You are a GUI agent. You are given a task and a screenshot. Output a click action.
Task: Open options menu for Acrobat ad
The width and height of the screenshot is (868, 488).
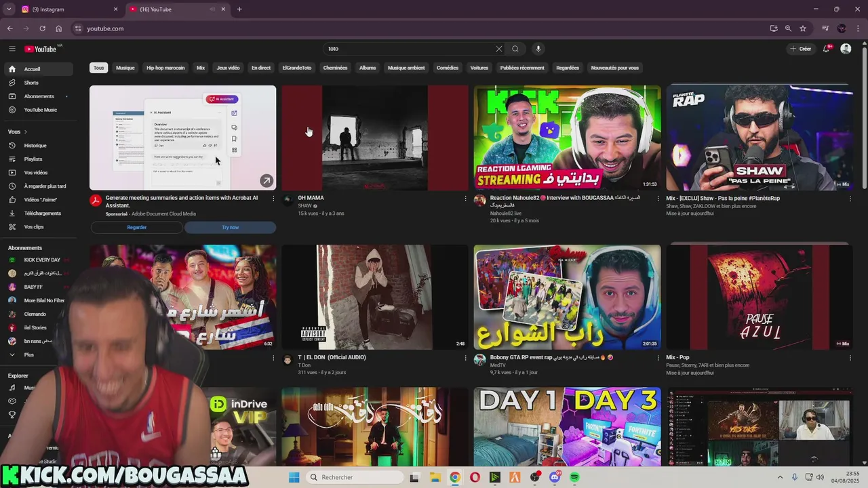pyautogui.click(x=273, y=199)
